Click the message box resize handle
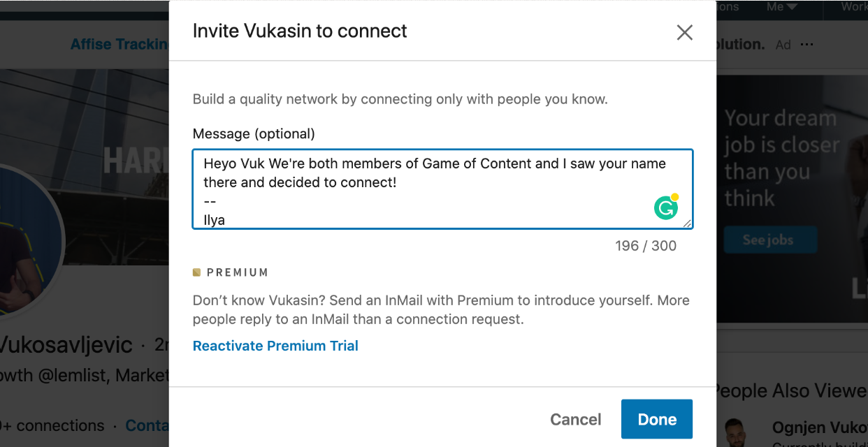Screen dimensions: 868x447 click(x=688, y=223)
